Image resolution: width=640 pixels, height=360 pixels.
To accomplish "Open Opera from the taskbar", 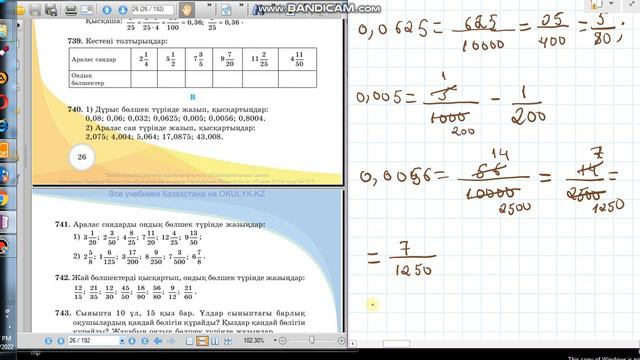I will [3, 102].
